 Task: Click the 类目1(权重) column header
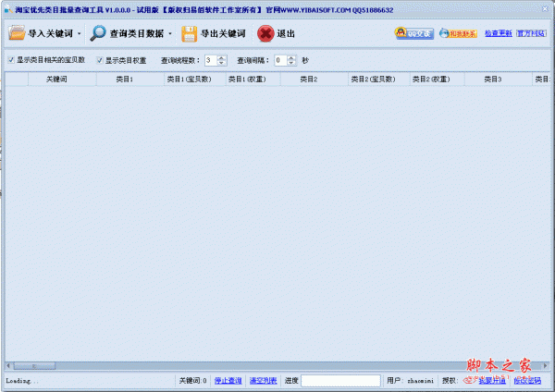coord(253,80)
